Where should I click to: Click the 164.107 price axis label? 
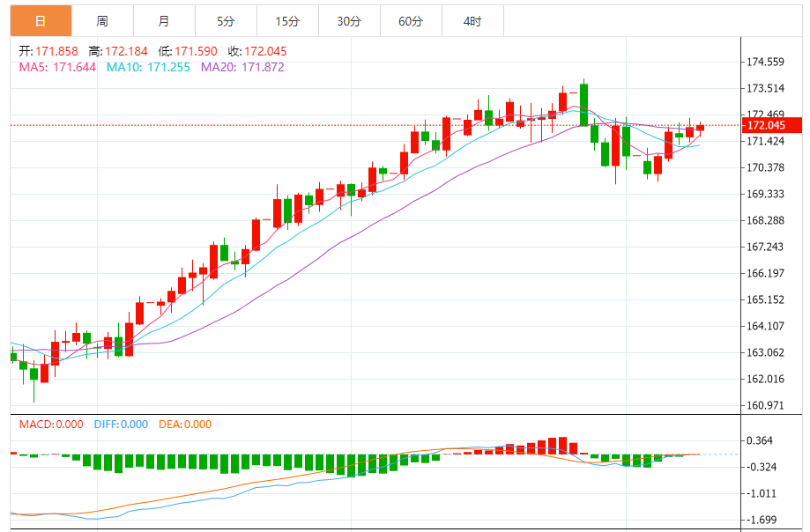pyautogui.click(x=766, y=326)
